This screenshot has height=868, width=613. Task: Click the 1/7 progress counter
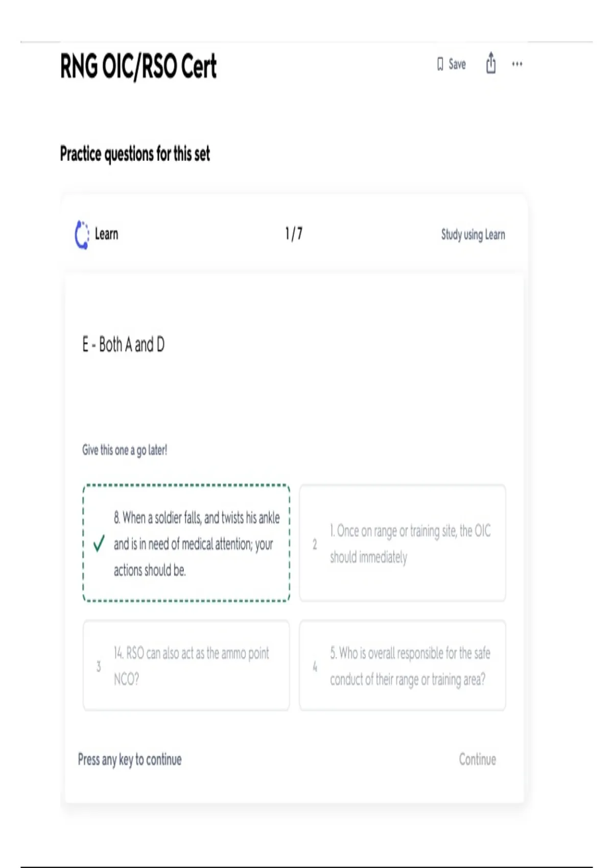pyautogui.click(x=294, y=234)
